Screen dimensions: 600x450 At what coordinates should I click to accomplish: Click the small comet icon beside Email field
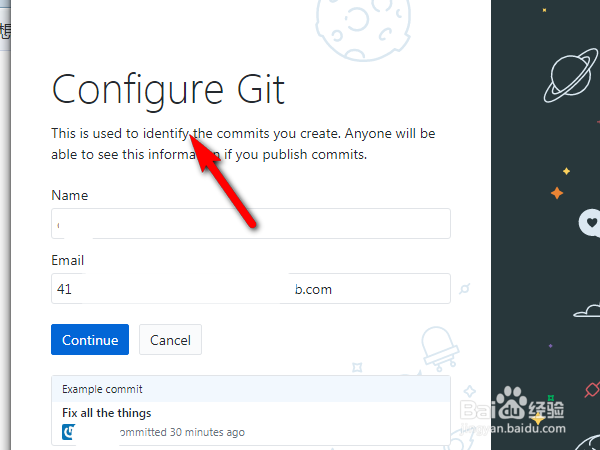[465, 289]
